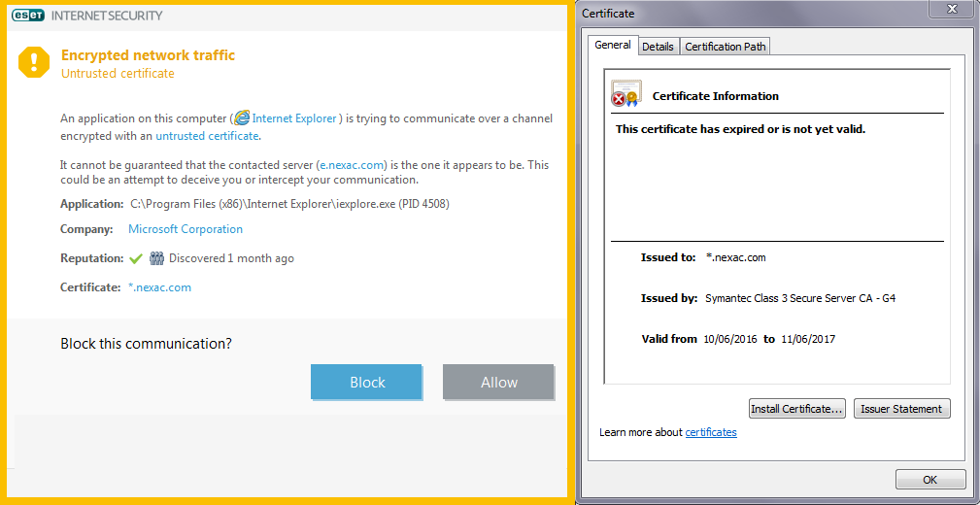The image size is (980, 505).
Task: Click the invalid certificate icon with red X
Action: pyautogui.click(x=625, y=94)
